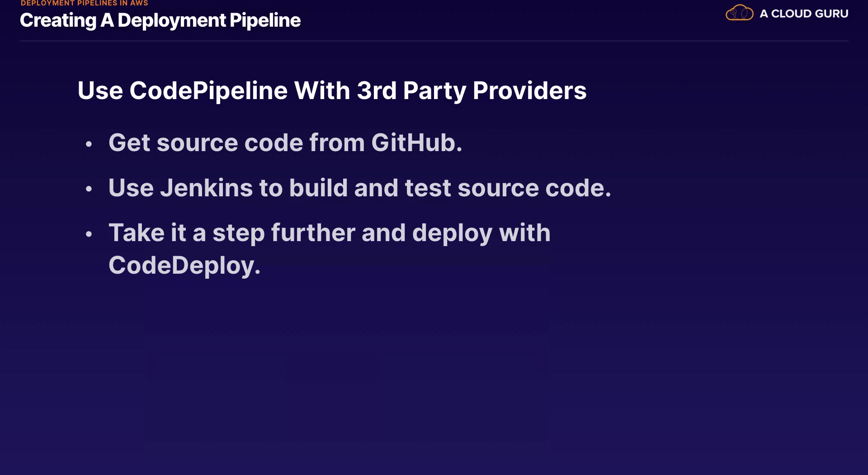Click the A Cloud Guru cloud logo icon
Image resolution: width=868 pixels, height=475 pixels.
(739, 13)
